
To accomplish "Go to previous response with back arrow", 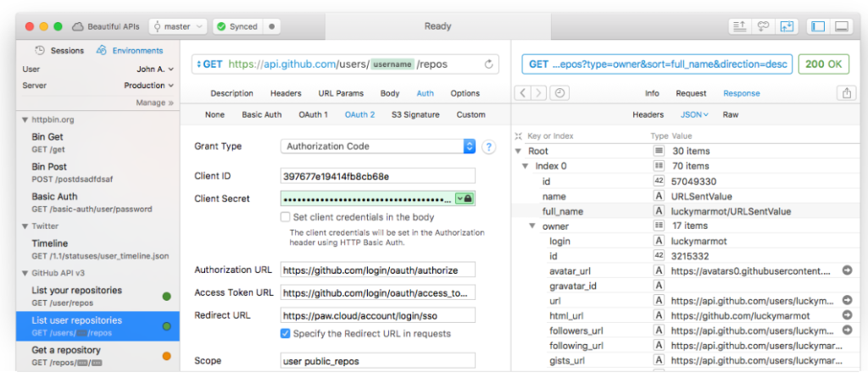I will pyautogui.click(x=522, y=93).
